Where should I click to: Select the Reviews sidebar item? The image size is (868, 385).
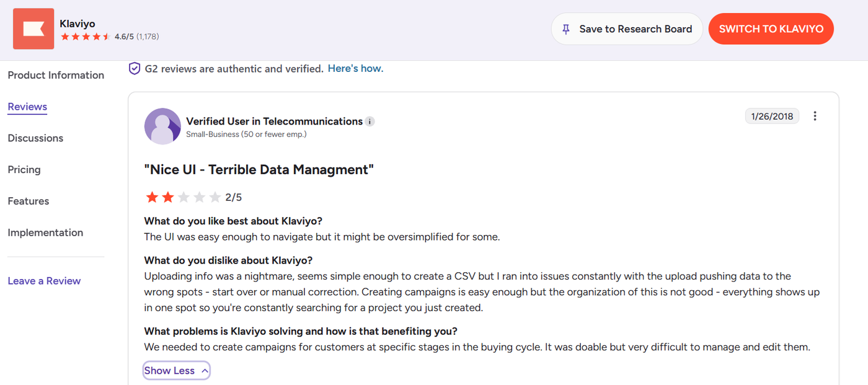pyautogui.click(x=27, y=107)
